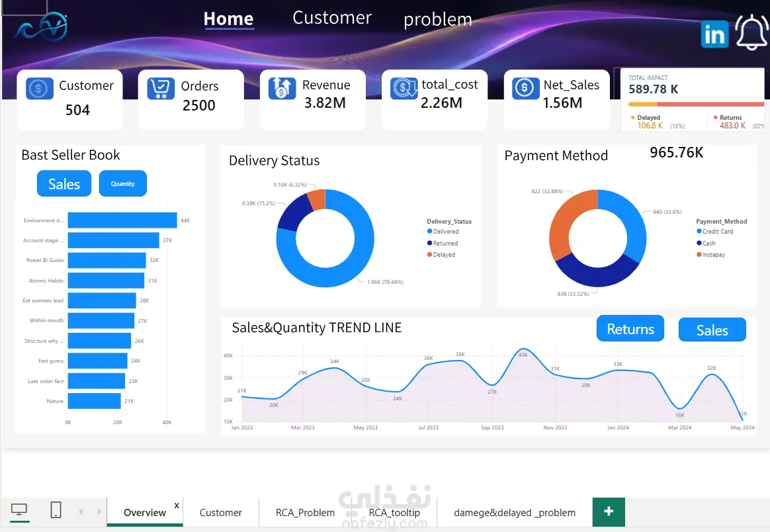Add a new page with plus button
770x532 pixels.
click(x=609, y=511)
